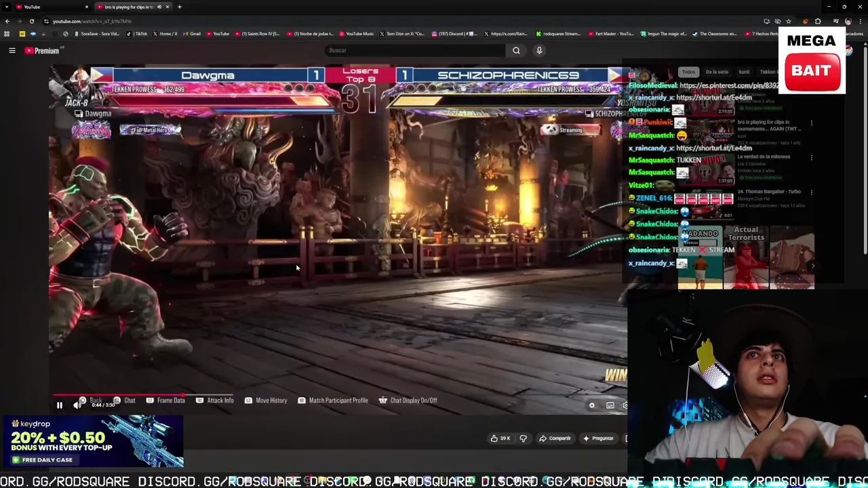The height and width of the screenshot is (488, 868).
Task: Go back in browser history
Action: coord(7,21)
